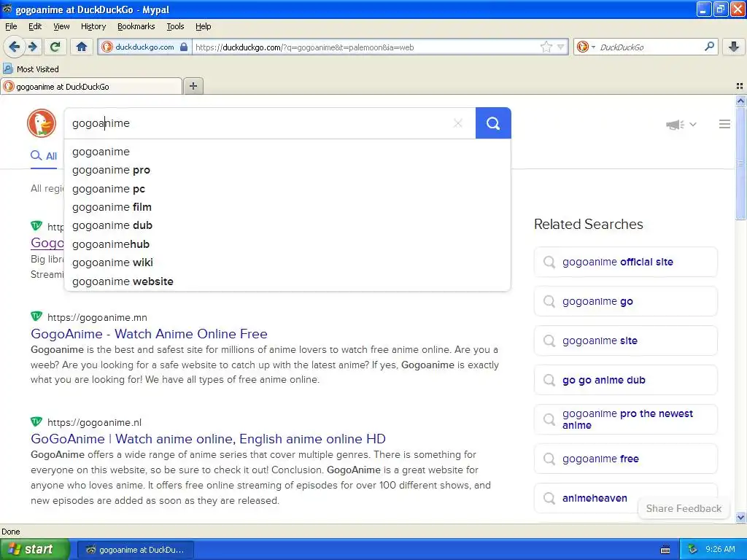Click the 'gogoanime at DuckDuckGo' browser tab

(x=90, y=87)
